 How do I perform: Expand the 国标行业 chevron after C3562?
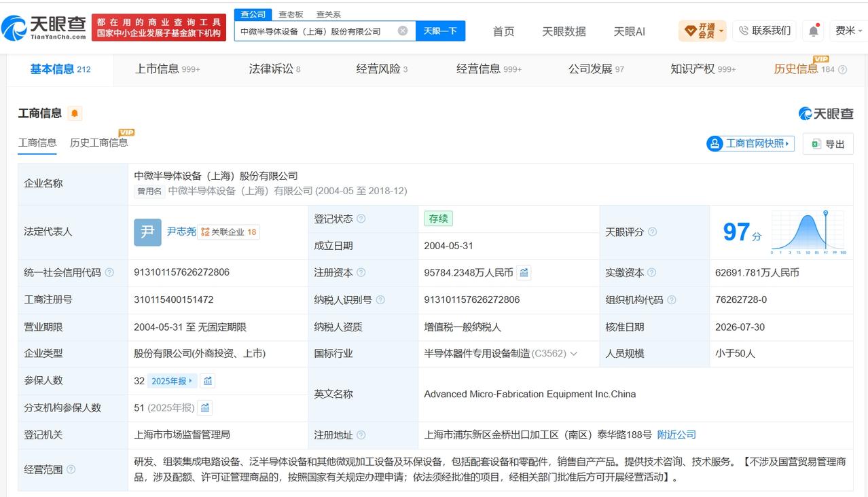coord(574,354)
